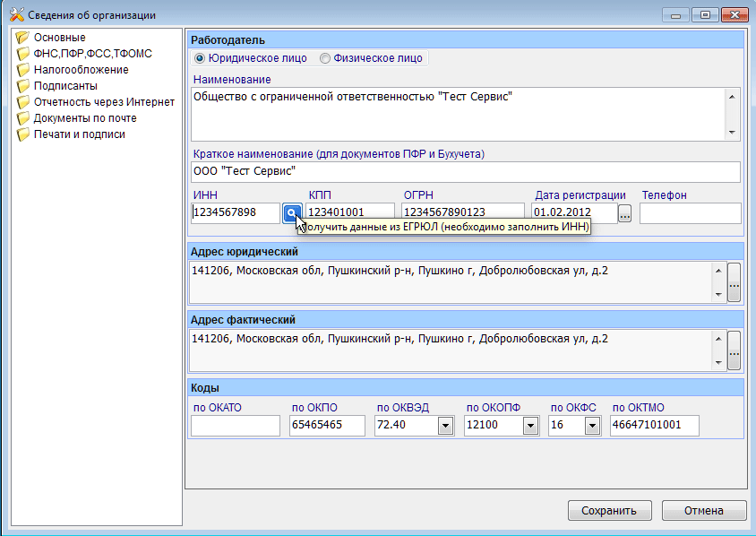Click the КПП input field
This screenshot has width=756, height=536.
tap(350, 212)
